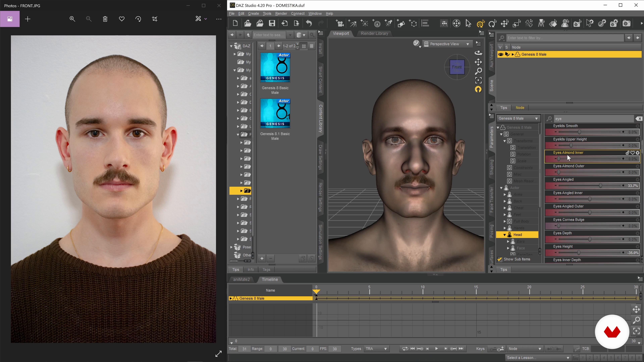Screen dimensions: 644x362
Task: Expand the Face tree node
Action: [508, 248]
